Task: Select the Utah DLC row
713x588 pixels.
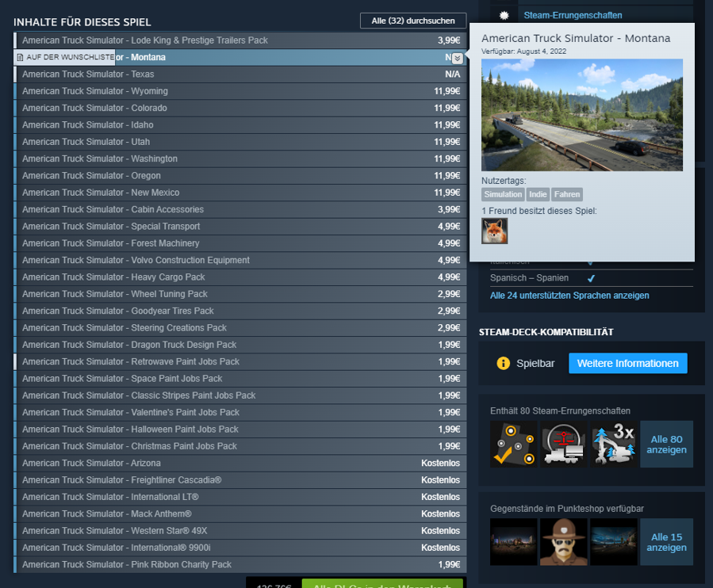Action: pyautogui.click(x=240, y=142)
